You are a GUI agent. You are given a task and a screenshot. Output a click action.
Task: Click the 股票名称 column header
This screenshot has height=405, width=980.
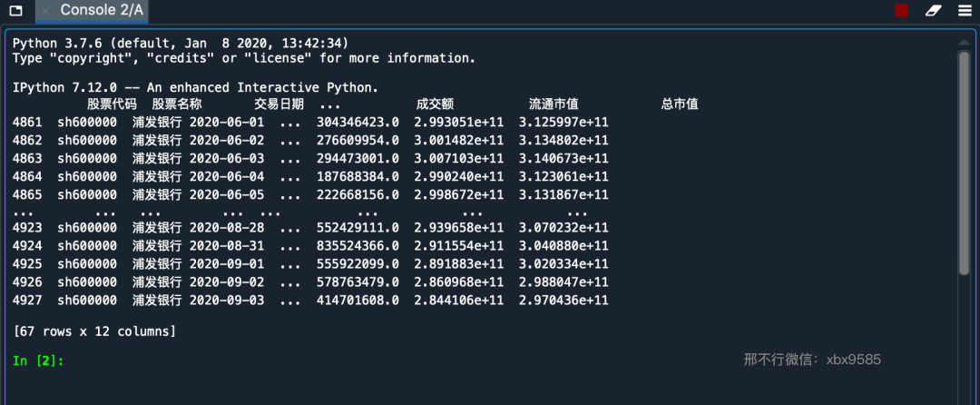[x=177, y=104]
